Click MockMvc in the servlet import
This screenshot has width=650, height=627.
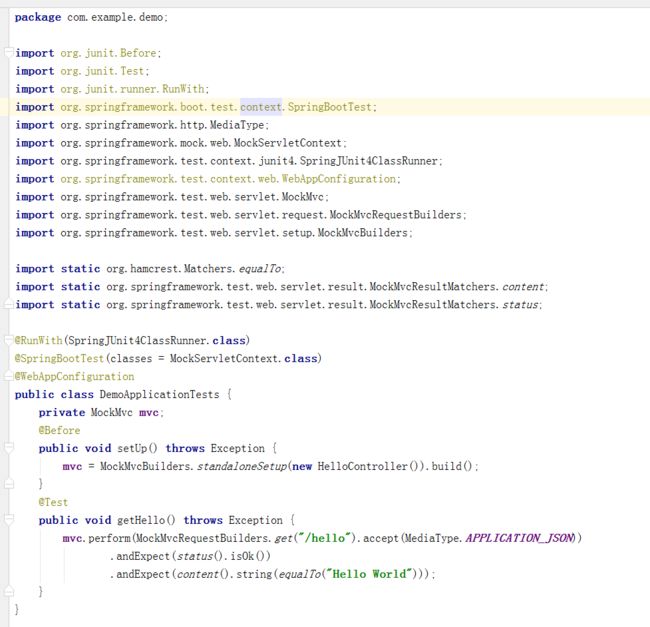pyautogui.click(x=303, y=197)
